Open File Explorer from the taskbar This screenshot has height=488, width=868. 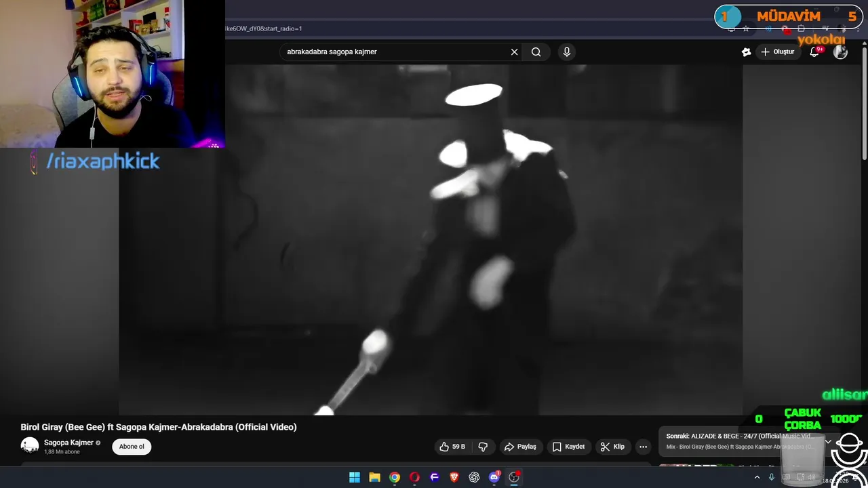click(x=374, y=477)
